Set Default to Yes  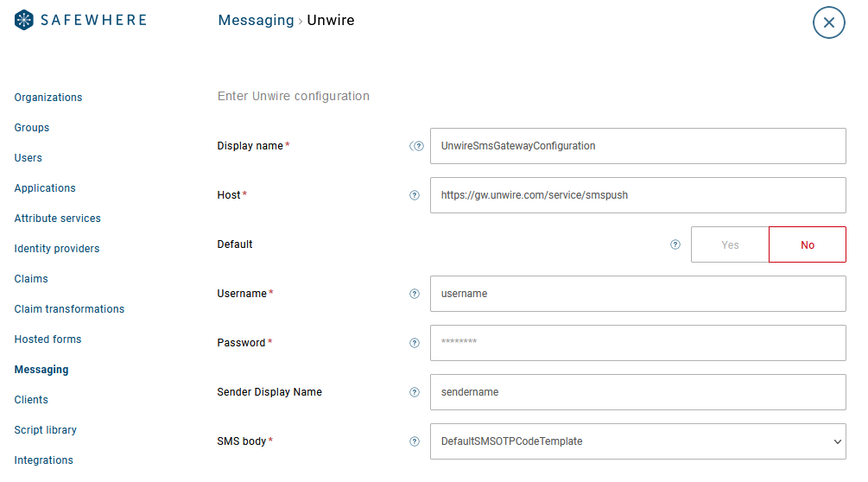tap(730, 244)
